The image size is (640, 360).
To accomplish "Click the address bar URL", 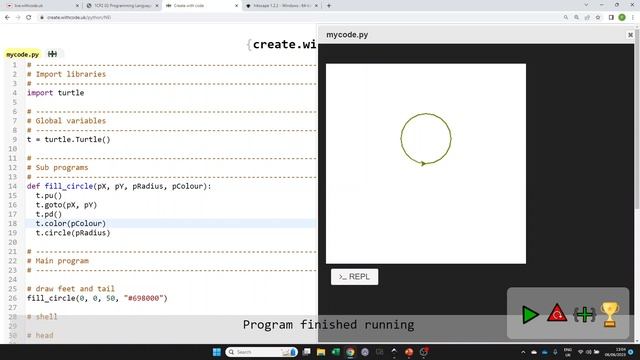I will 79,18.
